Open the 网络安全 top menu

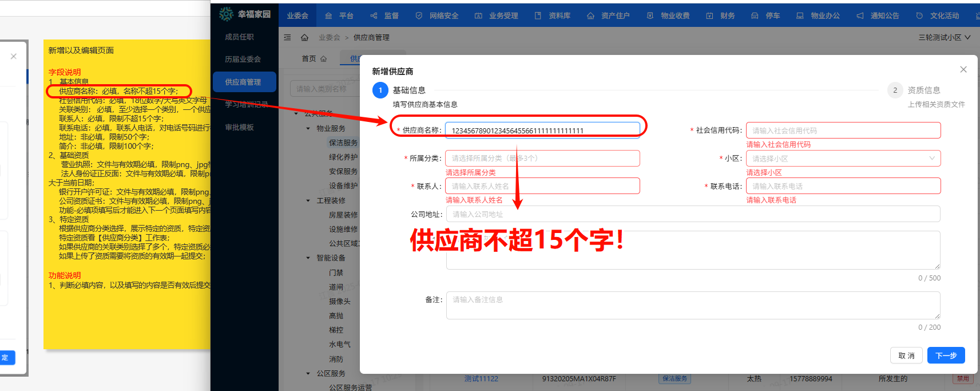[437, 15]
